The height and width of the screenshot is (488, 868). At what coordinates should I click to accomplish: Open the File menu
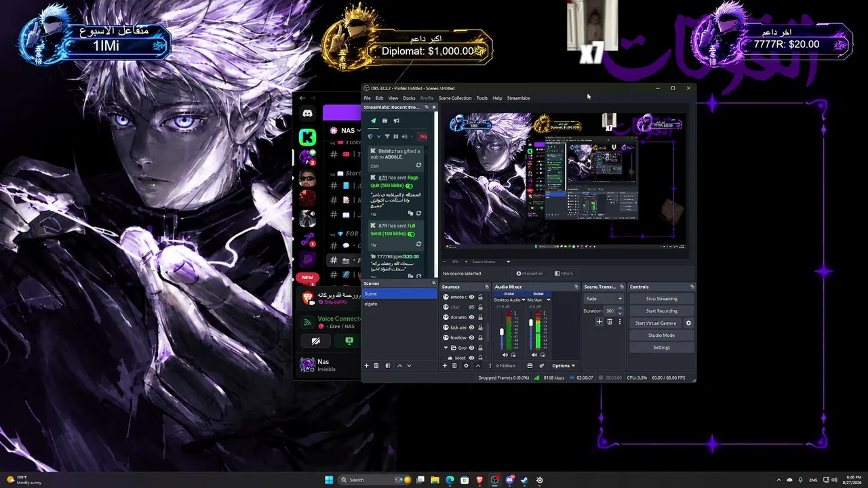[x=367, y=98]
